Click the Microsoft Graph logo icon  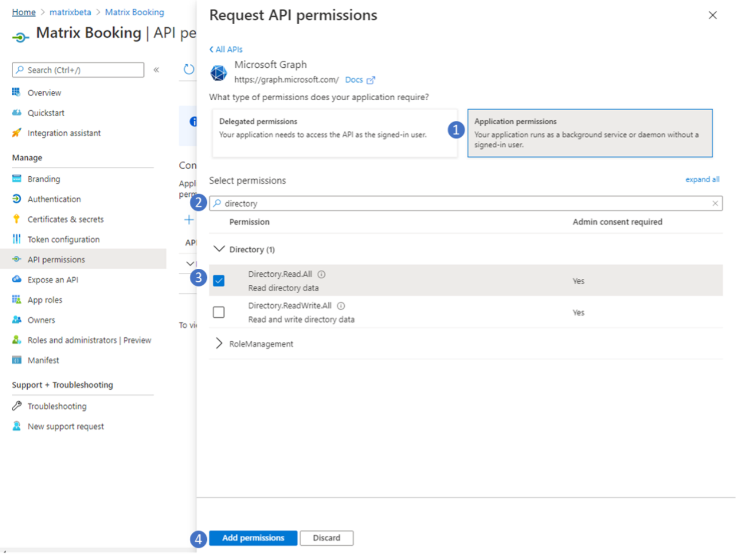point(219,73)
